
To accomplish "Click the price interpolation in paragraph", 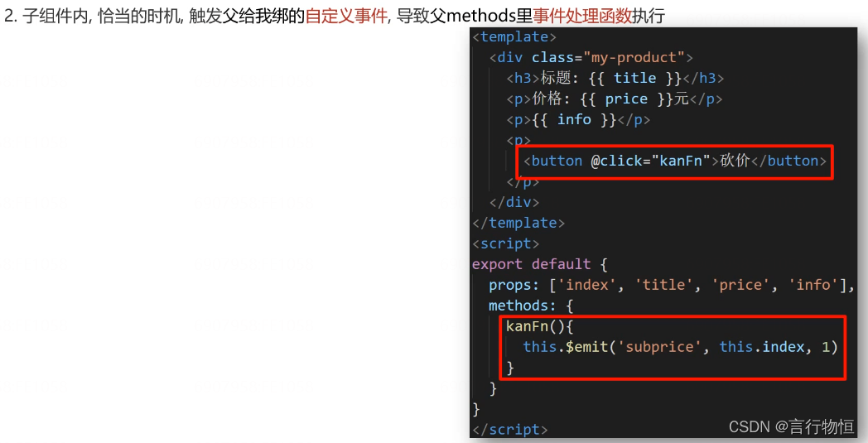I will 626,99.
